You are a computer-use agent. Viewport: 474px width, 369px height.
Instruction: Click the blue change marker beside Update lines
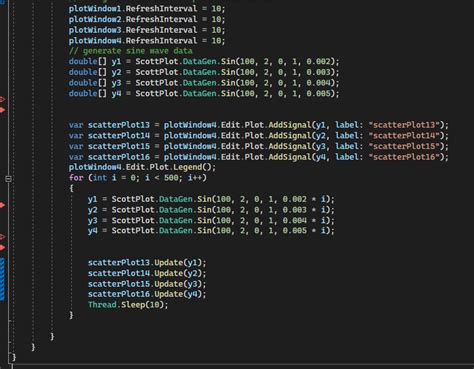[2, 279]
